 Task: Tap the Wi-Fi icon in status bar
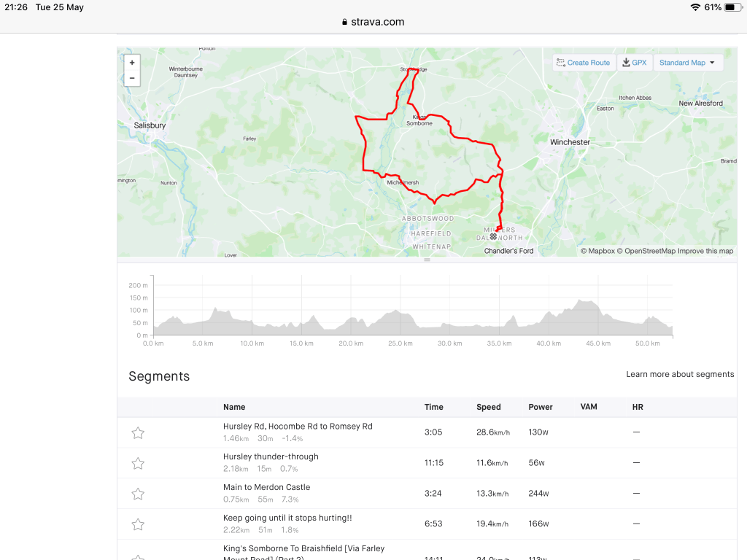(695, 7)
